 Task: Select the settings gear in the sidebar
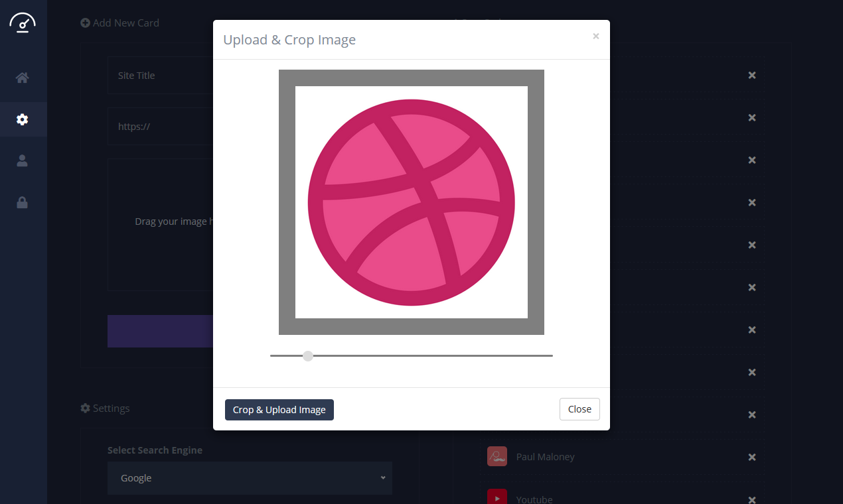pyautogui.click(x=23, y=119)
